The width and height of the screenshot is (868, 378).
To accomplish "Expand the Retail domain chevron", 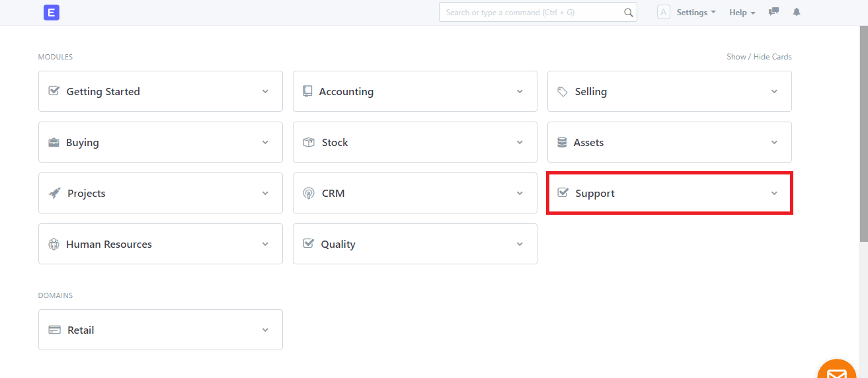I will pos(265,330).
